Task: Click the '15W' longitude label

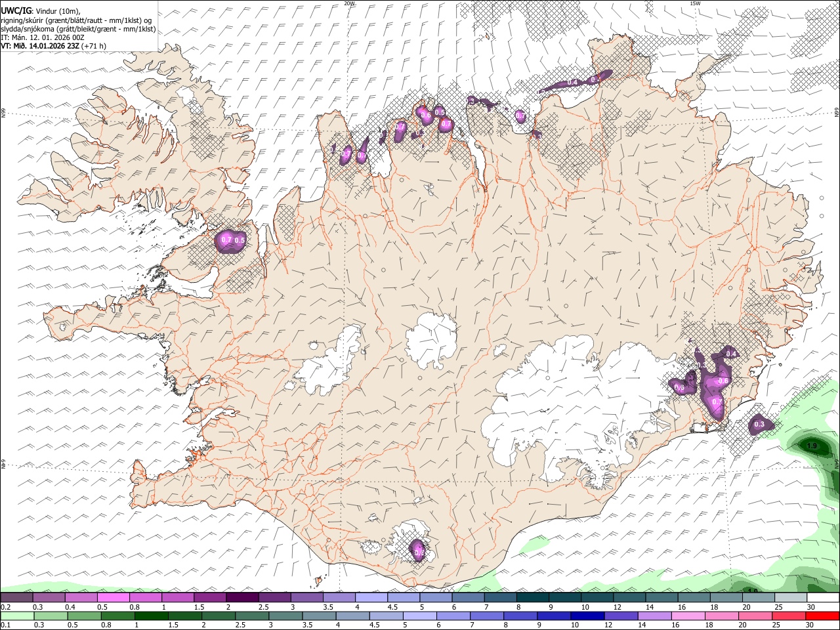Action: pos(696,3)
